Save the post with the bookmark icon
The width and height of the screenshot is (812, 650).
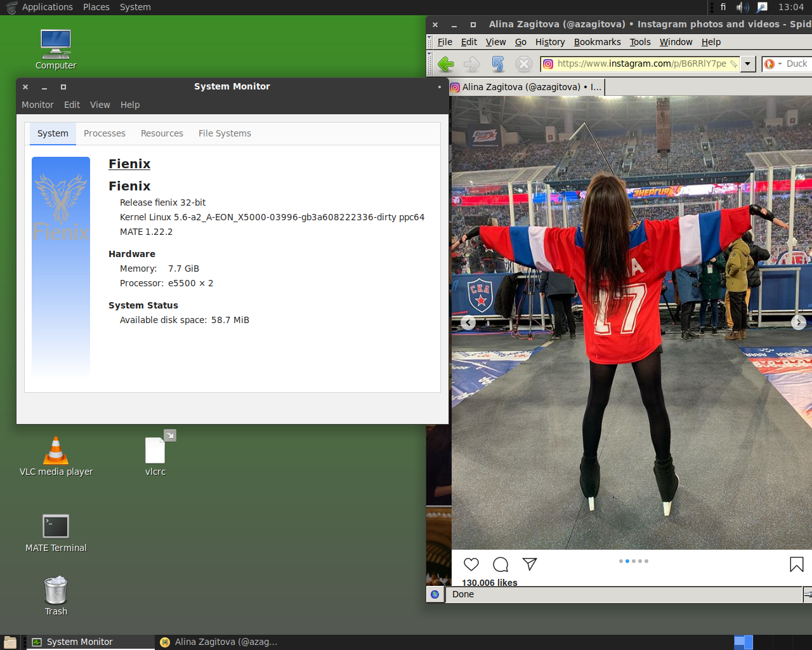tap(796, 564)
